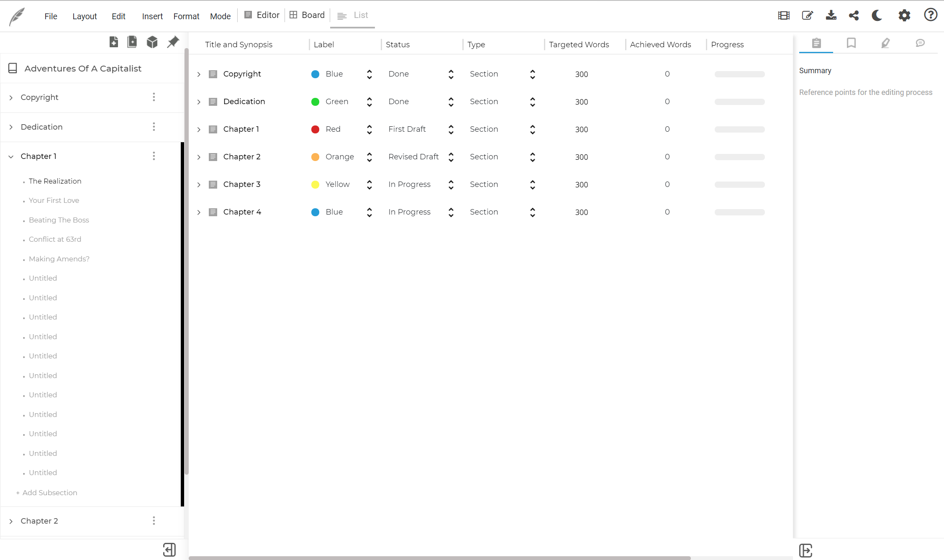Click the orange label swatch on Chapter 2
The image size is (944, 560).
(x=316, y=157)
